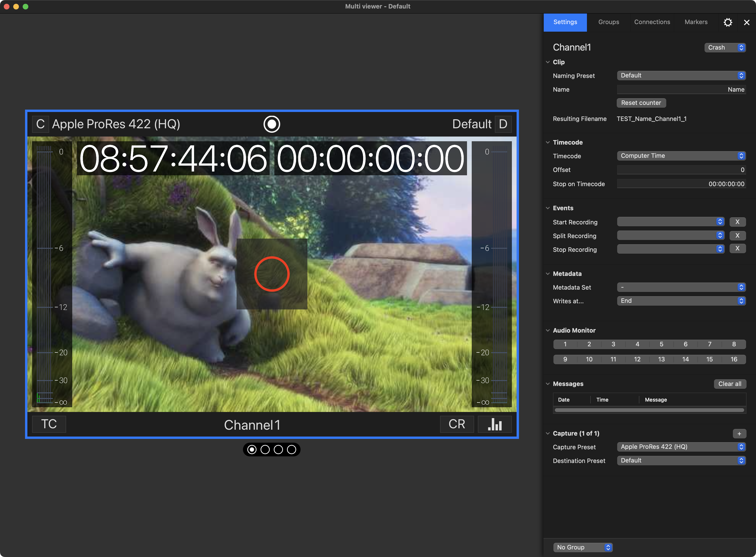Image resolution: width=756 pixels, height=557 pixels.
Task: Select the second layout radio dot
Action: pyautogui.click(x=265, y=450)
